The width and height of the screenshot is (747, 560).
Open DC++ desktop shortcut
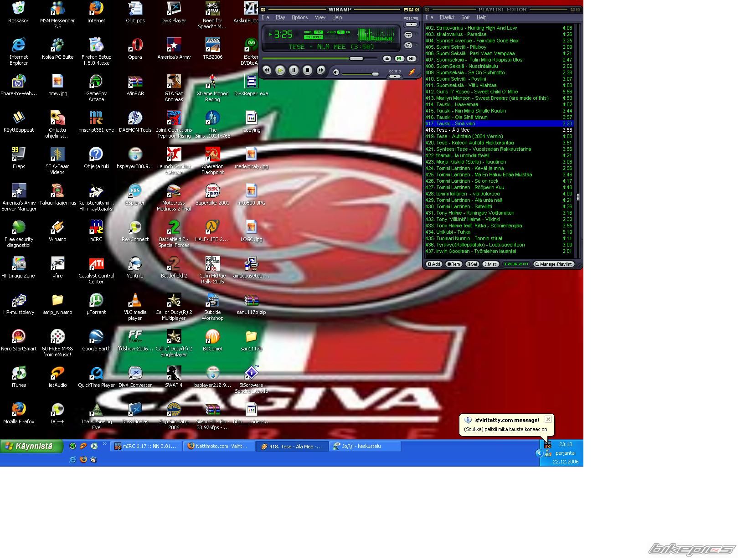coord(57,413)
